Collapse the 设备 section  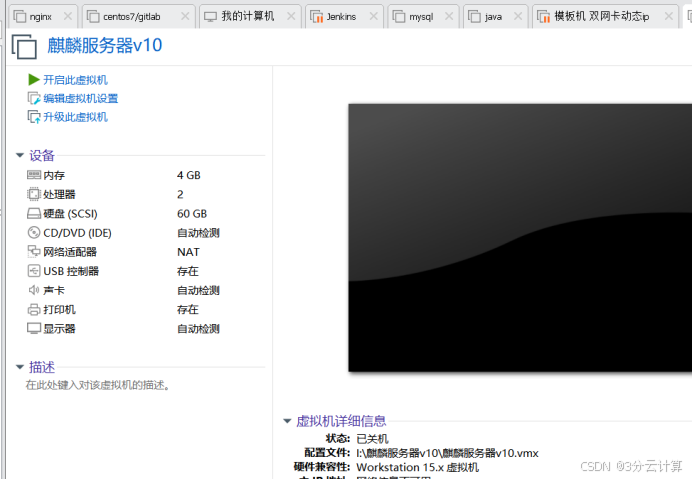click(19, 155)
